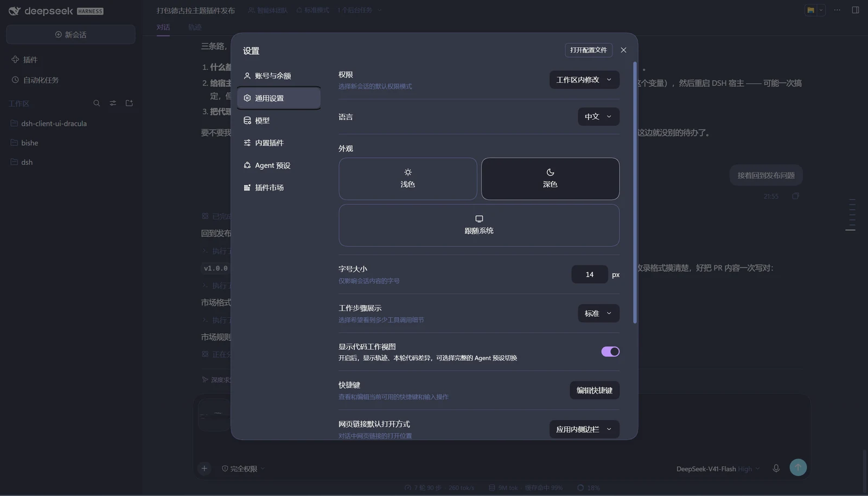Click the 打开配置文件 button
This screenshot has height=496, width=868.
click(x=589, y=50)
